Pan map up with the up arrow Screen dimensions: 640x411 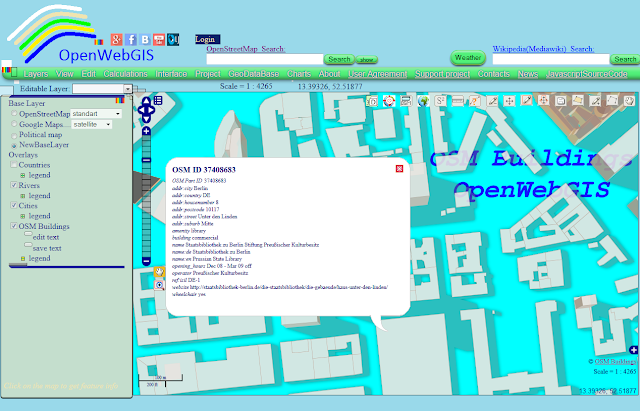point(146,101)
